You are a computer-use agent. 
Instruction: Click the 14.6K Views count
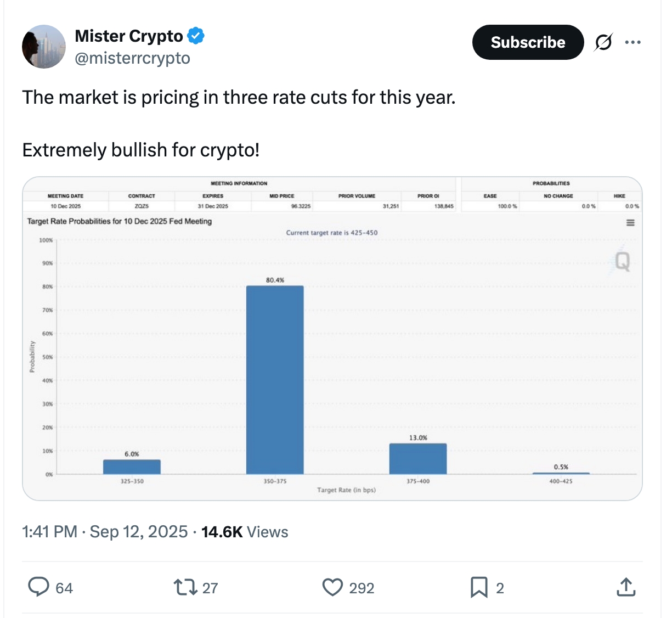(245, 532)
